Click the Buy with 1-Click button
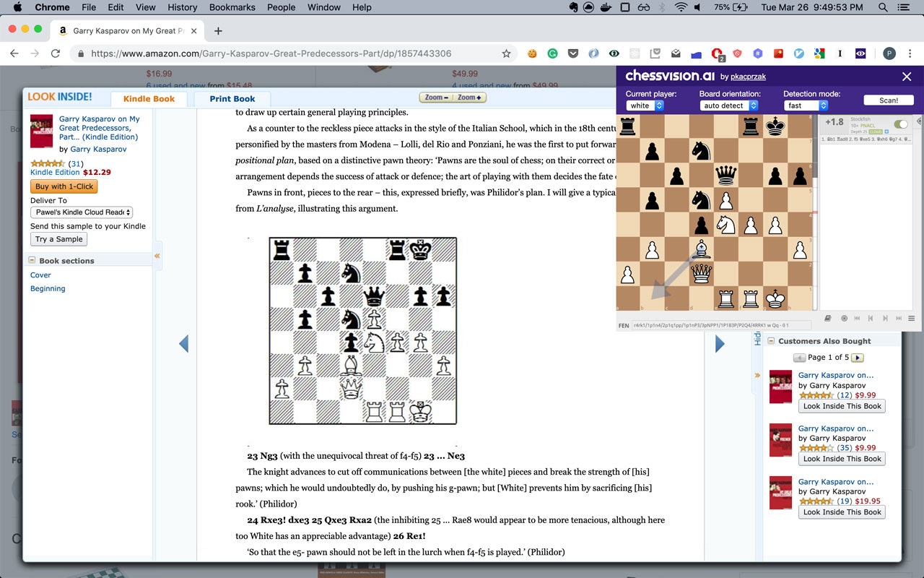The image size is (924, 578). pyautogui.click(x=64, y=186)
